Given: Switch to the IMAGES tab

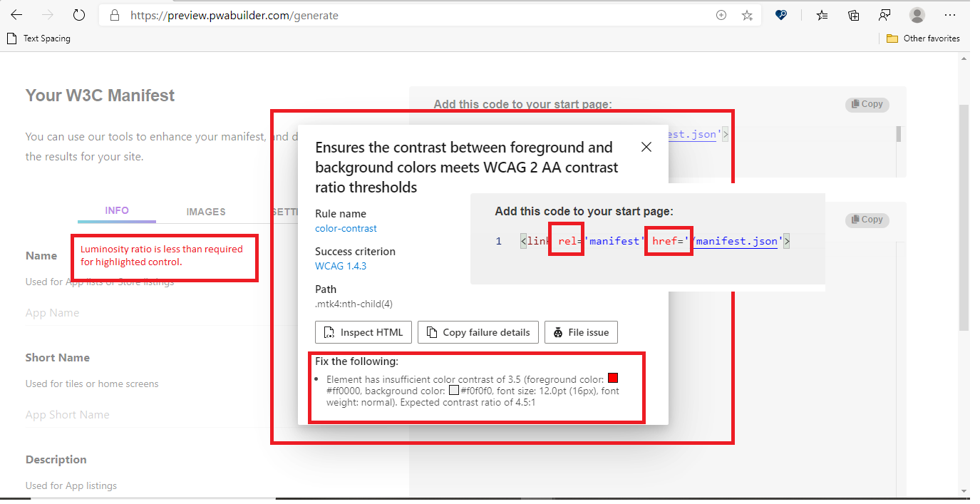Looking at the screenshot, I should pos(206,212).
